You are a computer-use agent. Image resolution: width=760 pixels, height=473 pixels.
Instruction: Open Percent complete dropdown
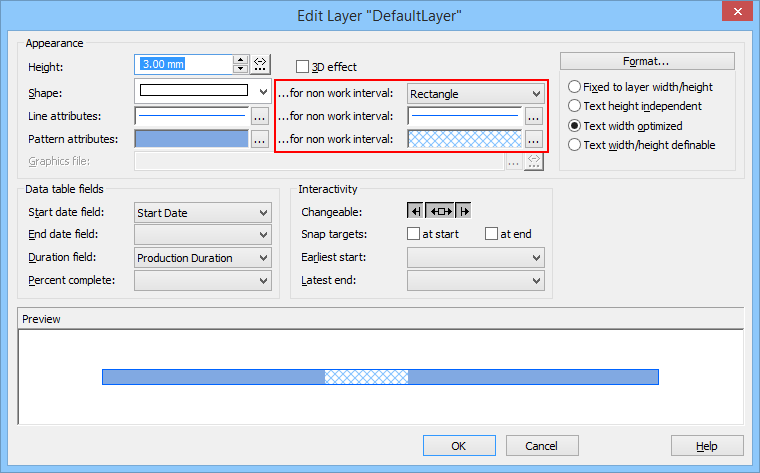[x=203, y=280]
